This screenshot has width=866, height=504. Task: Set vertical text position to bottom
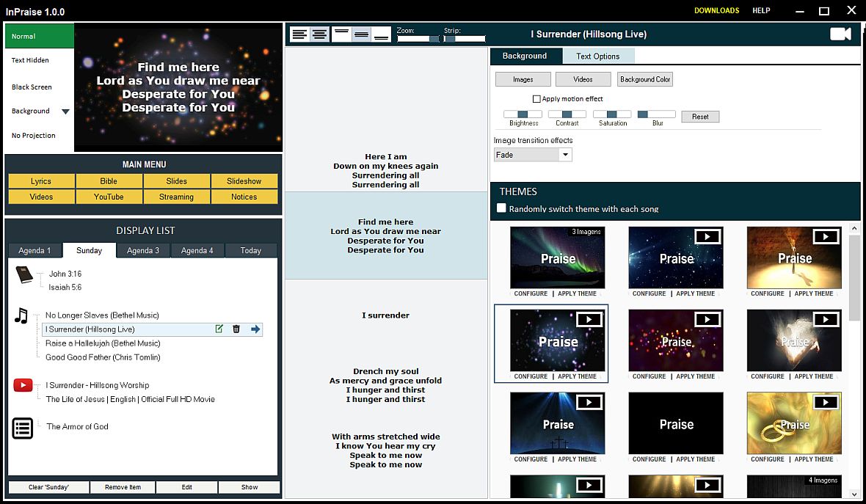click(382, 34)
